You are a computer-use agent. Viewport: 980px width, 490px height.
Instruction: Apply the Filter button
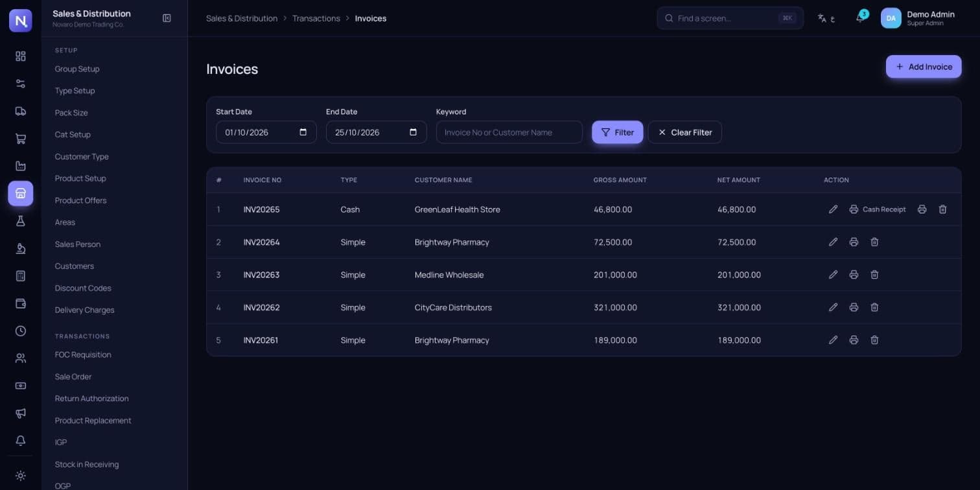tap(617, 132)
